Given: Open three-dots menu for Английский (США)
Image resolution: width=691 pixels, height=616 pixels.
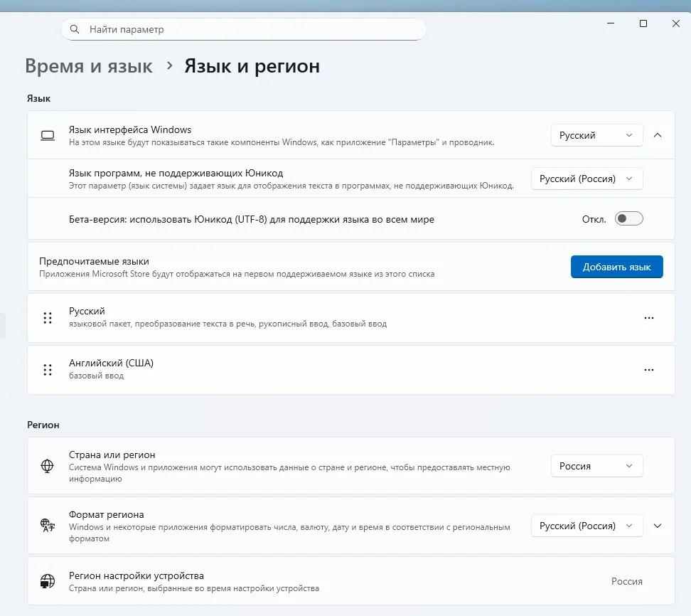Looking at the screenshot, I should 648,370.
